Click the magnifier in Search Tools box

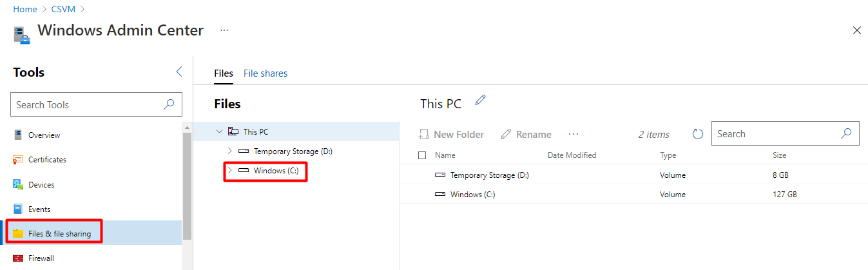click(169, 104)
